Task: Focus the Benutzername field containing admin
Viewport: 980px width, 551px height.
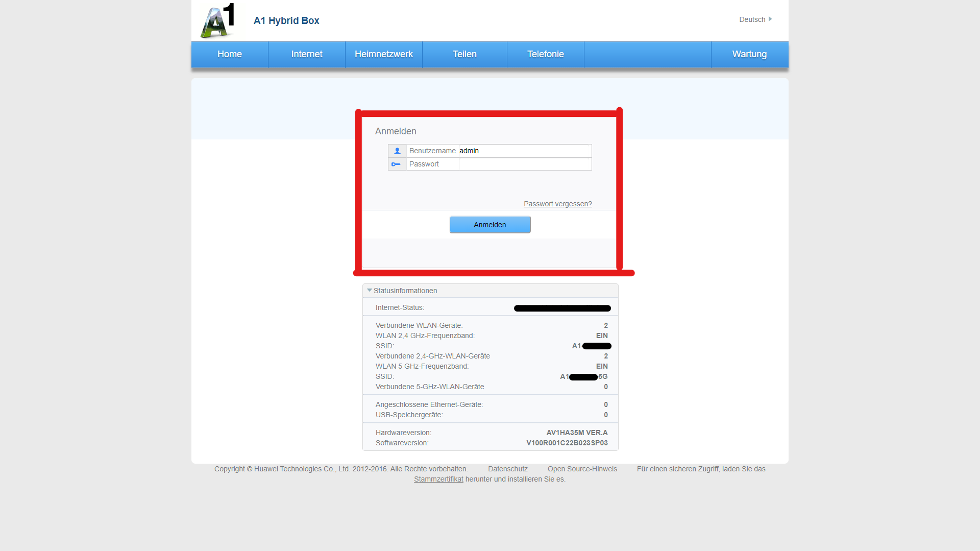Action: [525, 151]
